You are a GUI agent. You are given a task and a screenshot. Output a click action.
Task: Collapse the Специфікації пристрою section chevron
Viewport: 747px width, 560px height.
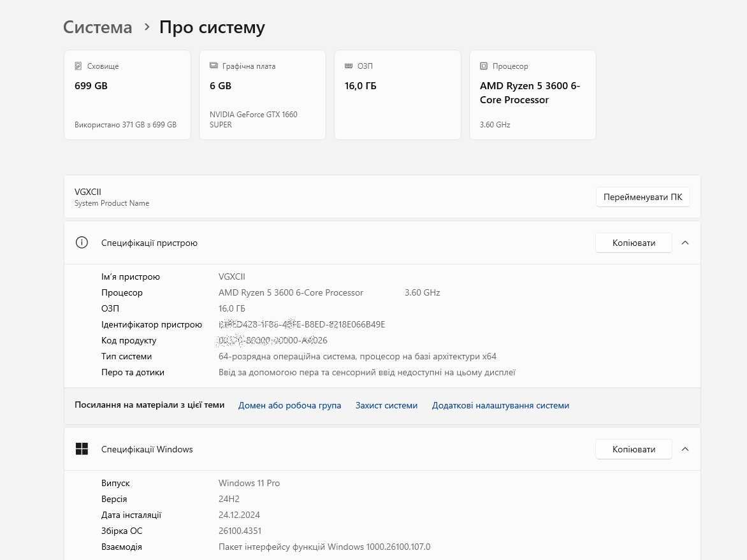tap(685, 243)
